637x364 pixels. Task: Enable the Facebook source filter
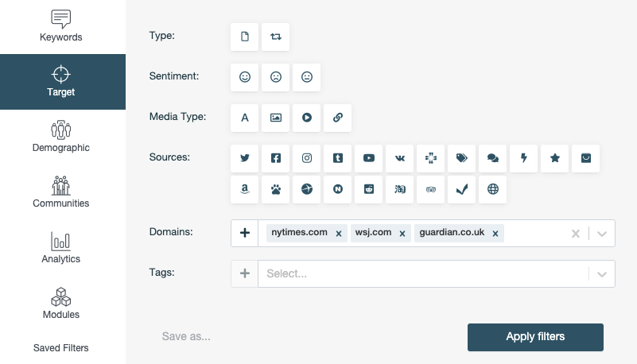point(276,159)
